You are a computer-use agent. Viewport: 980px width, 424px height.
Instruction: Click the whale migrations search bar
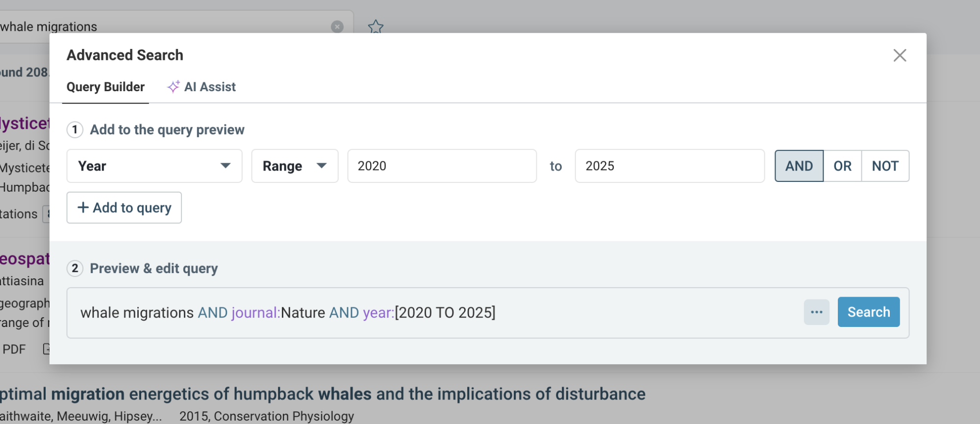tap(162, 26)
